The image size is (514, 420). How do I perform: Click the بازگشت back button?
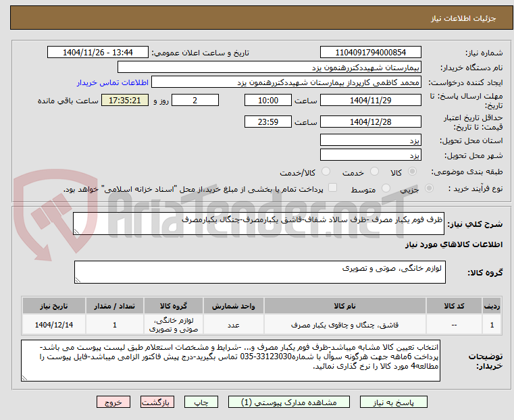click(157, 402)
